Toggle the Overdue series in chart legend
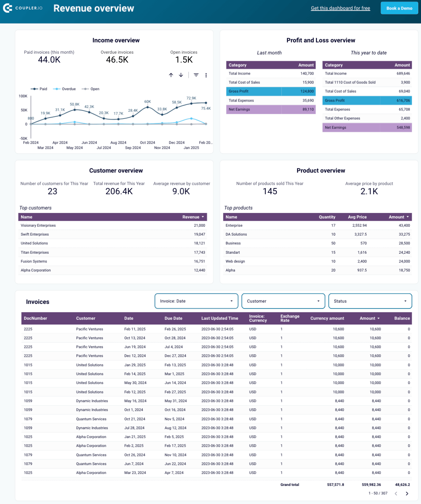Viewport: 421px width, 504px height. [64, 89]
